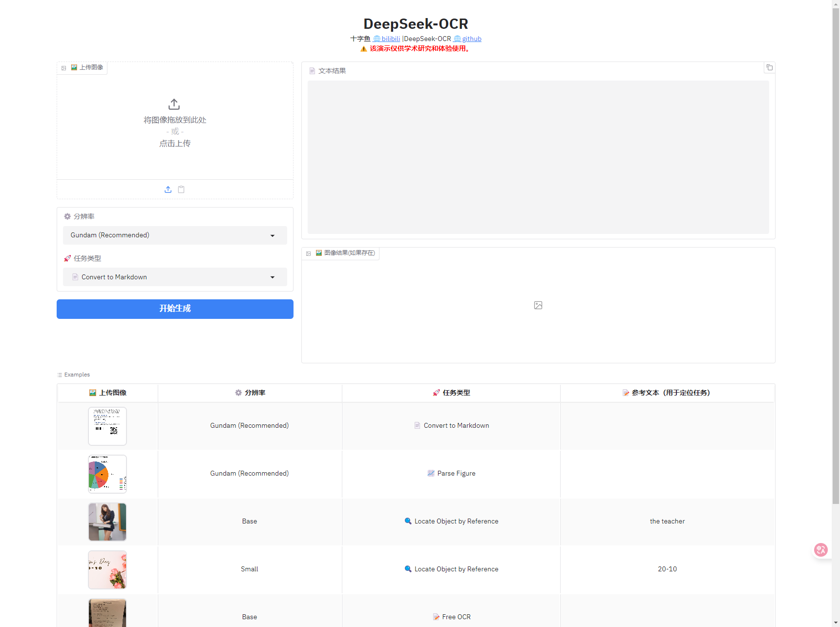Image resolution: width=840 pixels, height=627 pixels.
Task: Open the Gundam (Recommended) resolution dropdown
Action: [175, 235]
